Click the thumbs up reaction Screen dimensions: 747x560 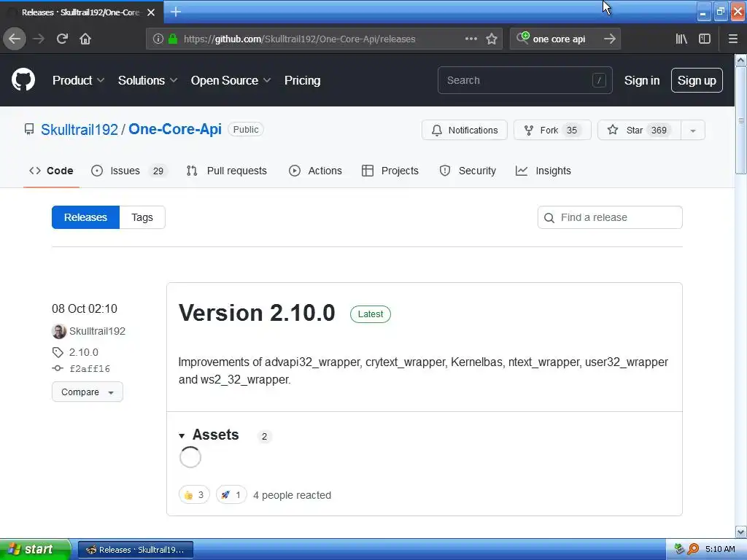click(x=194, y=495)
